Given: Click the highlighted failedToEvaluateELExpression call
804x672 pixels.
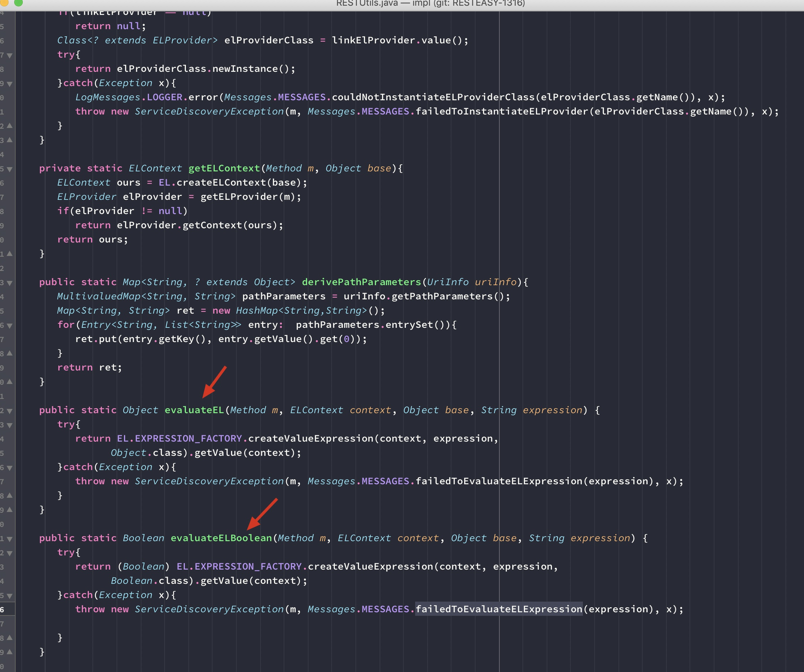Looking at the screenshot, I should 498,609.
